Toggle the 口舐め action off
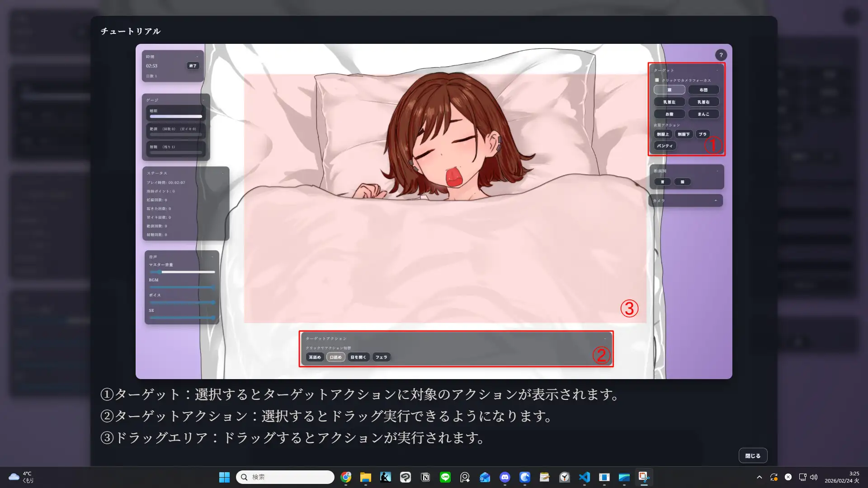Screen dimensions: 868x488 (x=335, y=357)
